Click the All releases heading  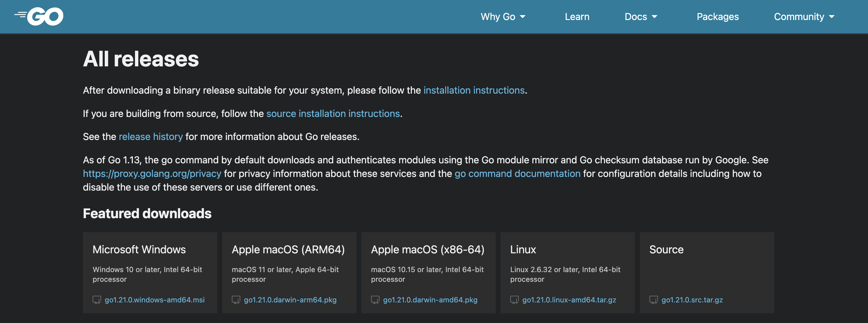pos(141,59)
